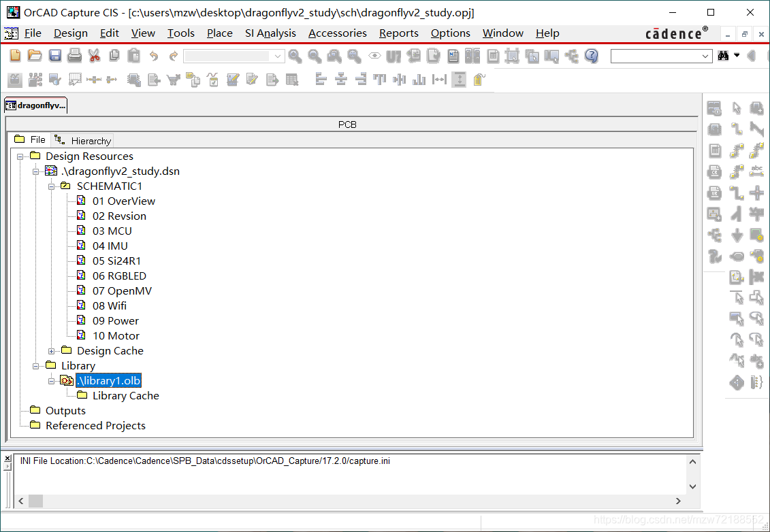Create a new document with toolbar icon

pos(15,56)
